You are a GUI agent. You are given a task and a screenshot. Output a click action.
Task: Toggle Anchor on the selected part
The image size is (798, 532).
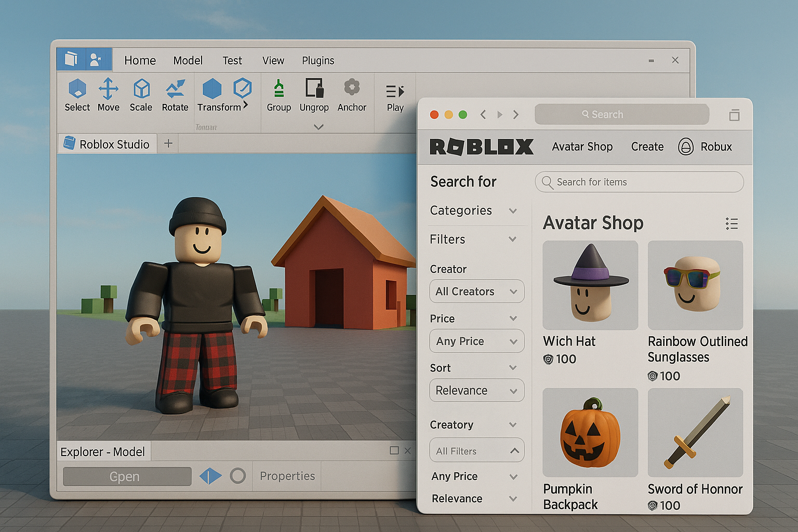tap(352, 95)
